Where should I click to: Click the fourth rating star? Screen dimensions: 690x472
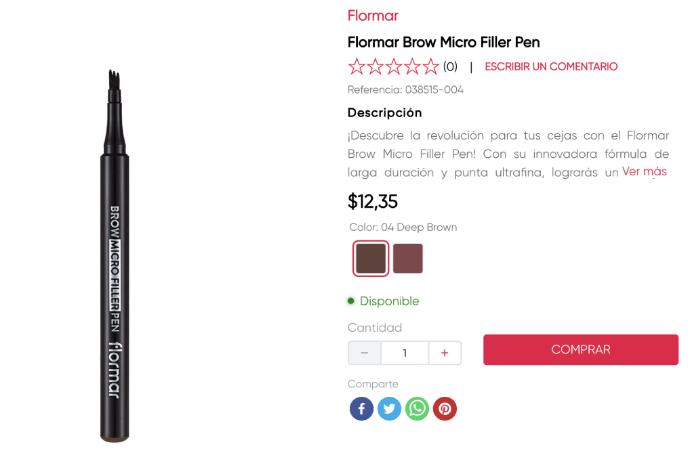point(412,67)
